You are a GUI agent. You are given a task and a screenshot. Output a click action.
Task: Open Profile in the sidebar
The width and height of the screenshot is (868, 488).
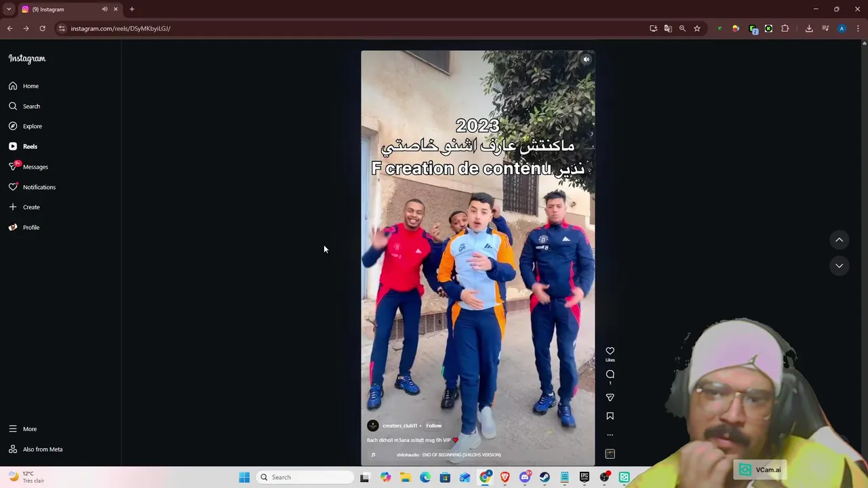(x=24, y=228)
